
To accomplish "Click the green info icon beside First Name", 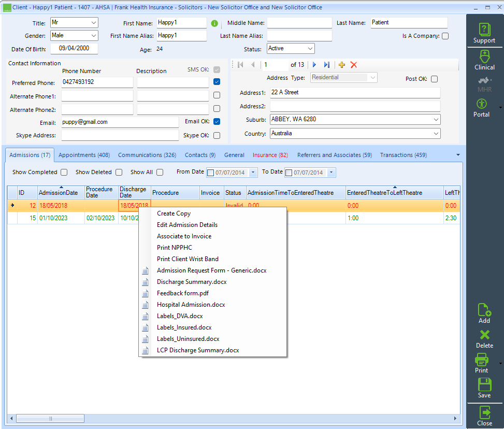I will click(x=214, y=23).
